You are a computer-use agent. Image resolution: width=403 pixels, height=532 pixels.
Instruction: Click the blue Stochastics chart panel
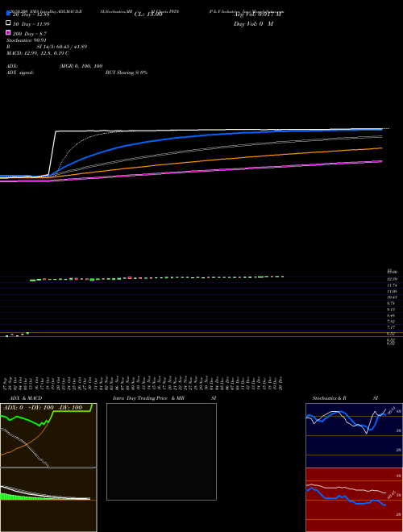coord(354,435)
